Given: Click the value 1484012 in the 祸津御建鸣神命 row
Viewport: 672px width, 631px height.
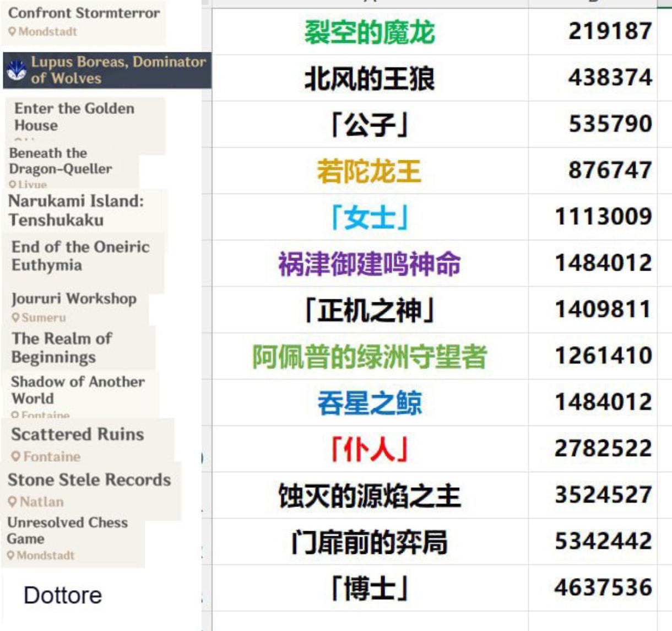Looking at the screenshot, I should (603, 262).
